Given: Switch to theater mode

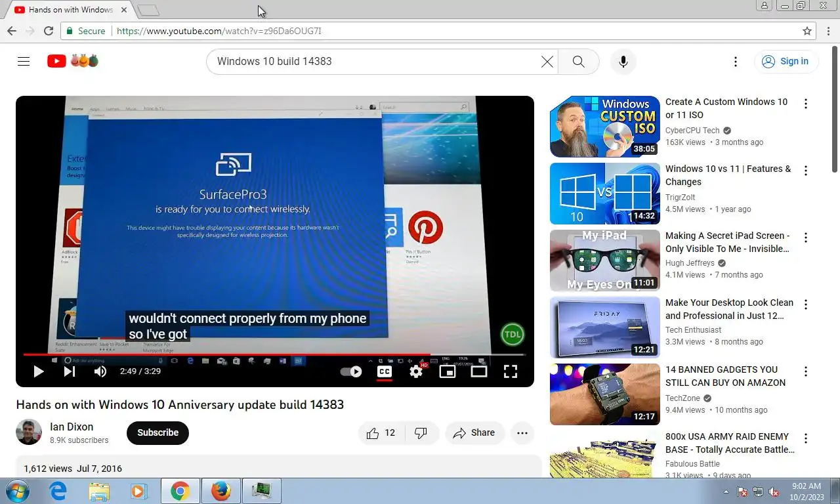Looking at the screenshot, I should tap(479, 371).
